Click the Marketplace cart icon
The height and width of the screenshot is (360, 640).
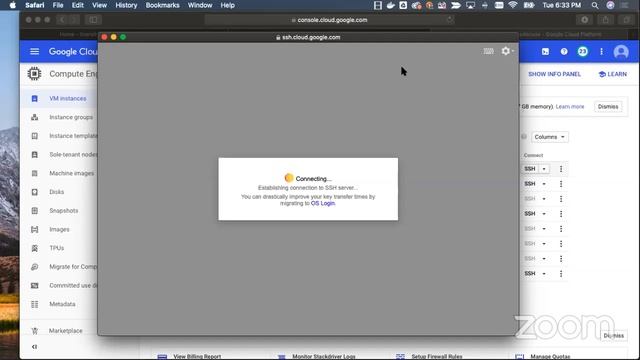tap(35, 331)
